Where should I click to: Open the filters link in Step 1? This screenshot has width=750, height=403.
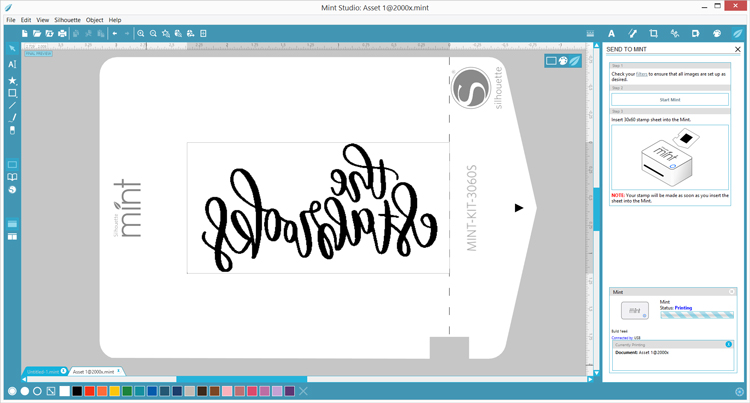pyautogui.click(x=641, y=74)
